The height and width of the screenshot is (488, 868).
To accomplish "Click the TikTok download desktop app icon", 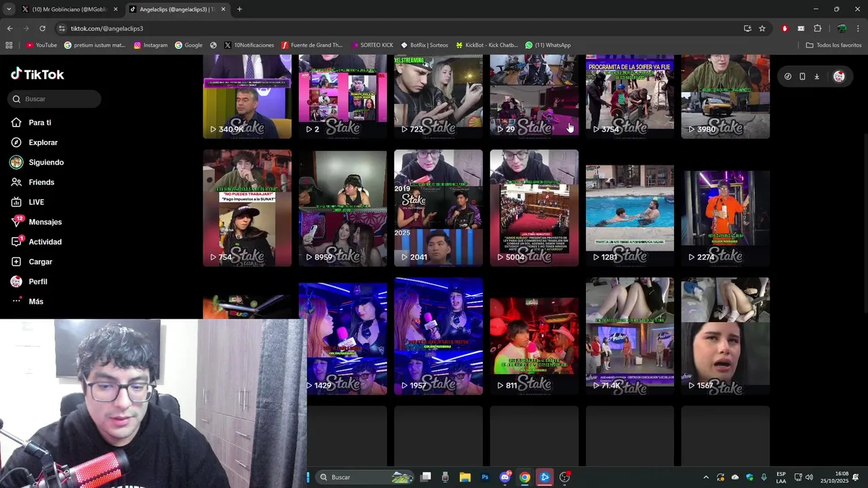I will (817, 77).
